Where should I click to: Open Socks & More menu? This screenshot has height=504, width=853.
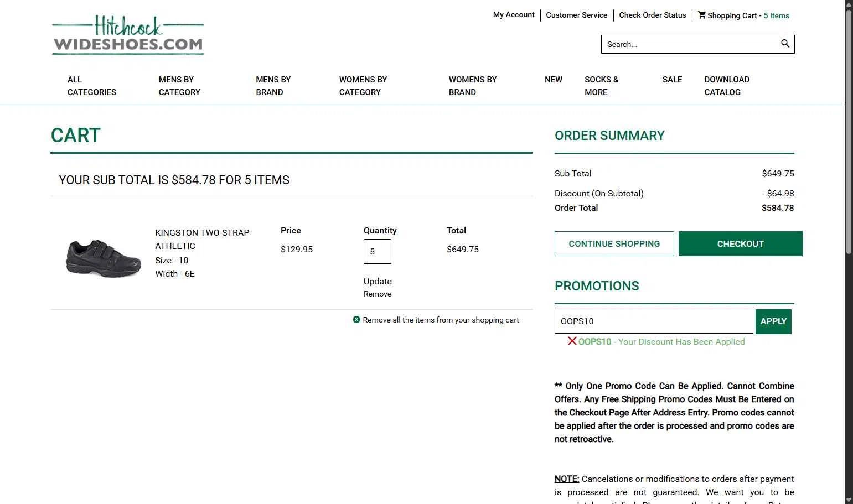[601, 86]
